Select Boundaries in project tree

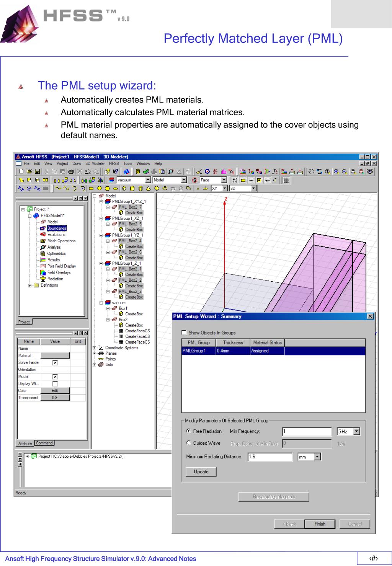57,228
